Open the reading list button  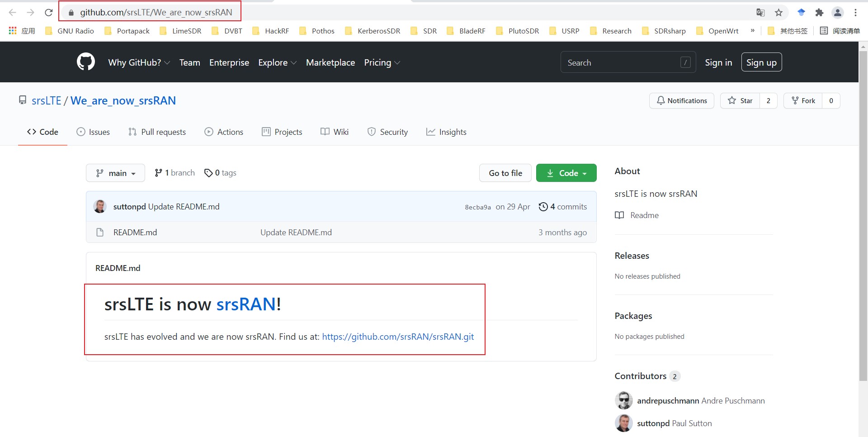[x=840, y=31]
